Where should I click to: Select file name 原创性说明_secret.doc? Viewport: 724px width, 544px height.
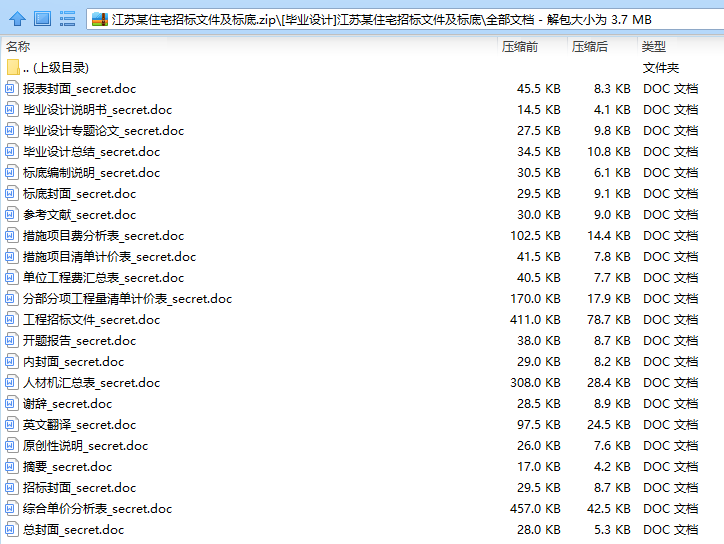[85, 446]
